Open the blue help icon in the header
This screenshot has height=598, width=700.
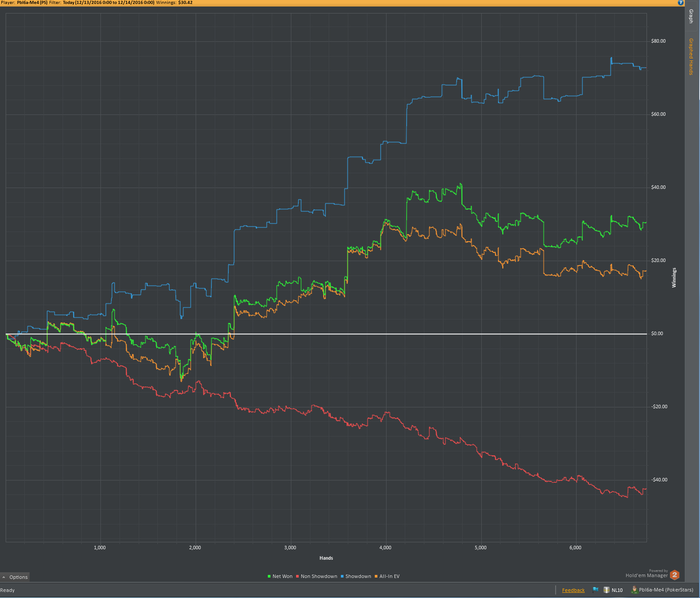[681, 3]
